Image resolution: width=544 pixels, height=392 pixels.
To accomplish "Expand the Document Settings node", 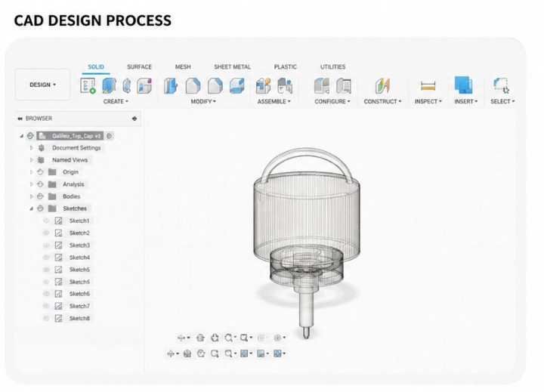I will (x=31, y=148).
